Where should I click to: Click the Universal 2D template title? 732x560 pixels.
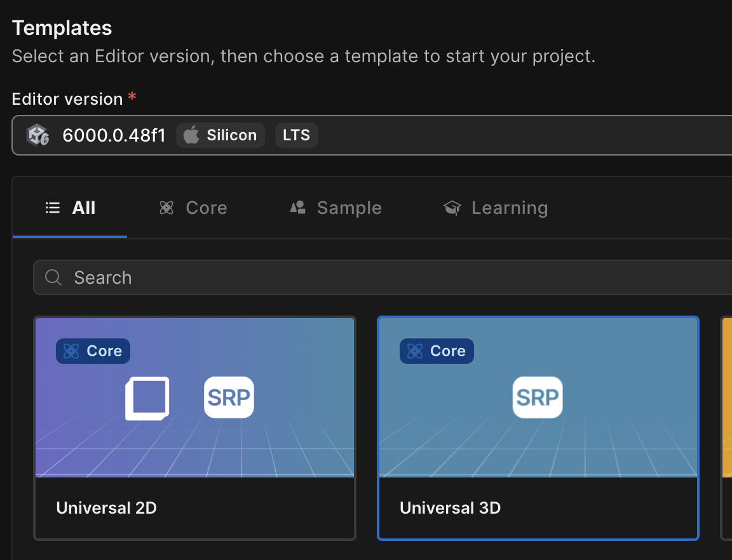coord(107,508)
